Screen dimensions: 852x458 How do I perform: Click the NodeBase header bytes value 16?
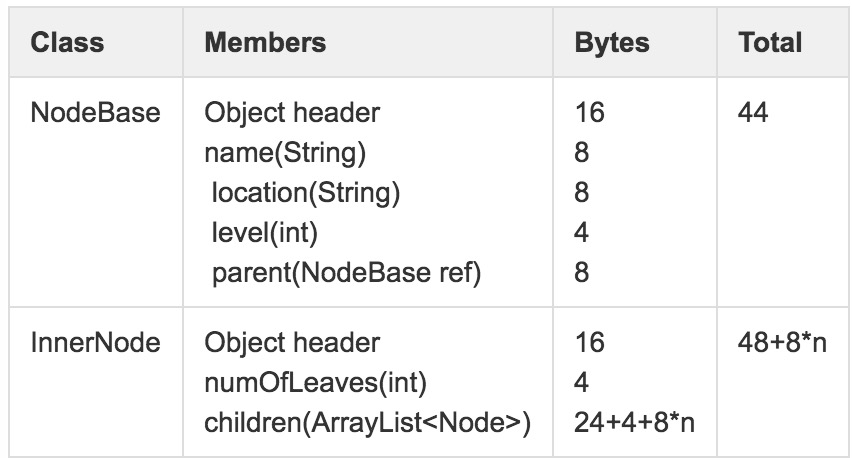(590, 113)
